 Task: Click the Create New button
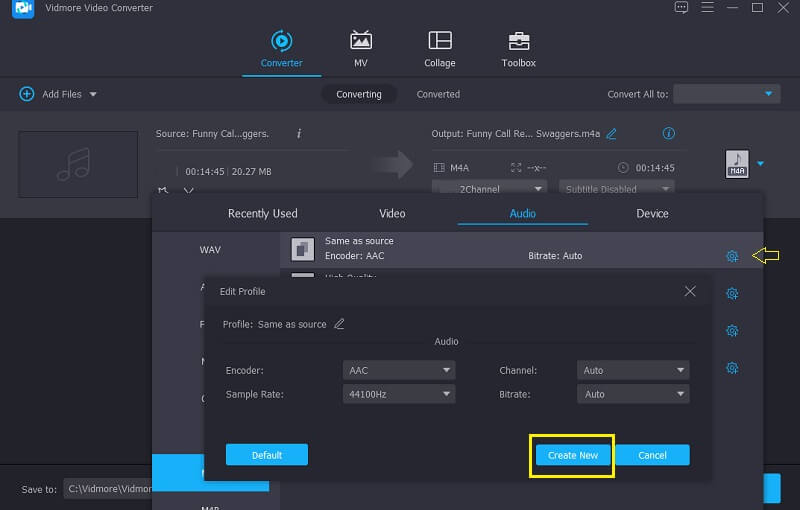(573, 455)
